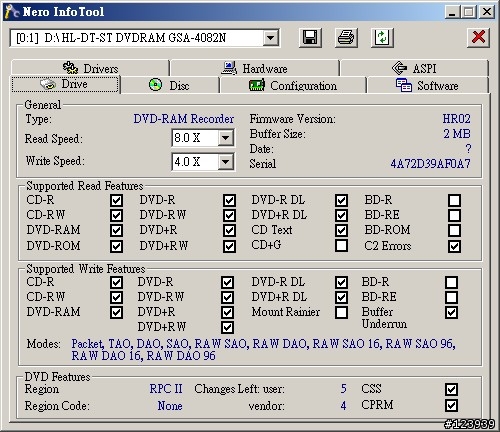Screen dimensions: 500x432
Task: Save drive info with floppy icon
Action: (x=310, y=37)
